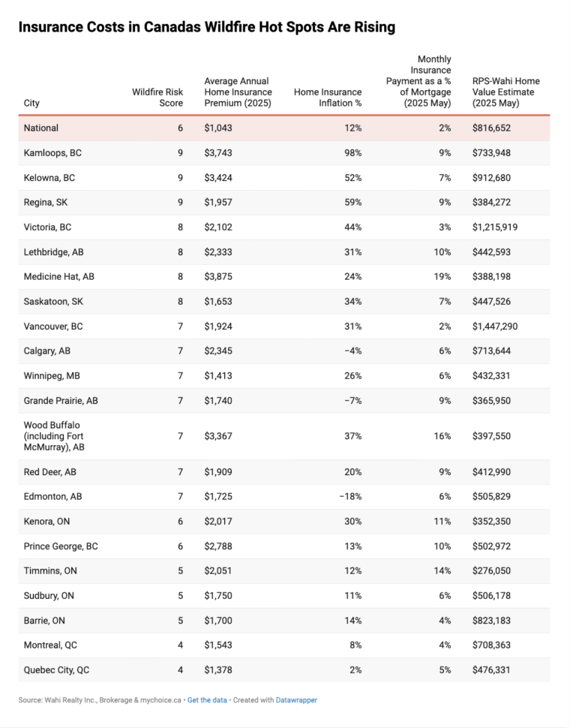
Task: Click the chart title heading
Action: (207, 27)
